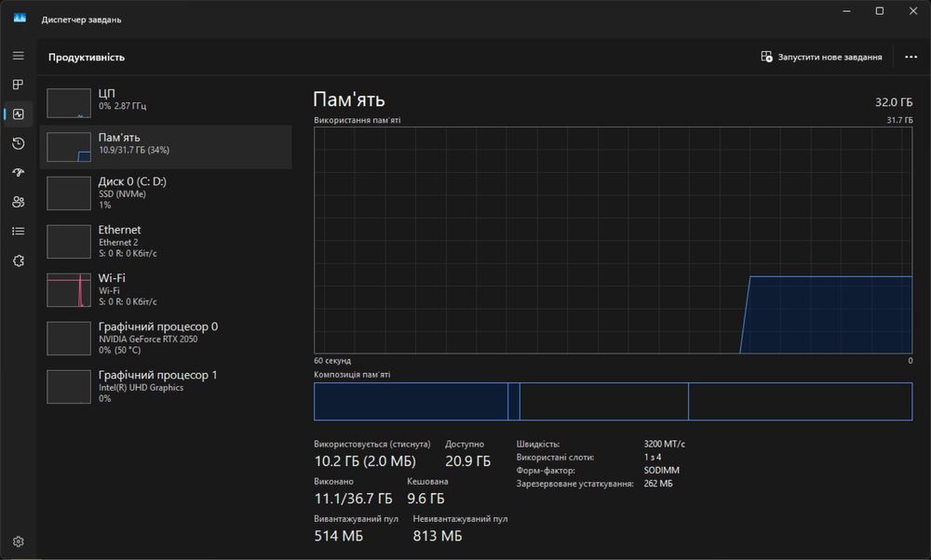This screenshot has width=931, height=560.
Task: Click Запустити нове завдання button
Action: pyautogui.click(x=821, y=57)
